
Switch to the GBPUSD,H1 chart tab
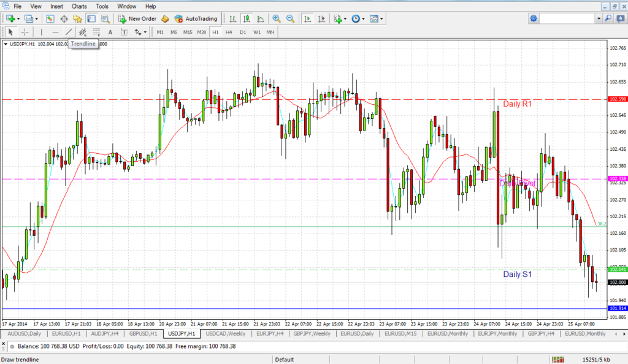(x=143, y=333)
